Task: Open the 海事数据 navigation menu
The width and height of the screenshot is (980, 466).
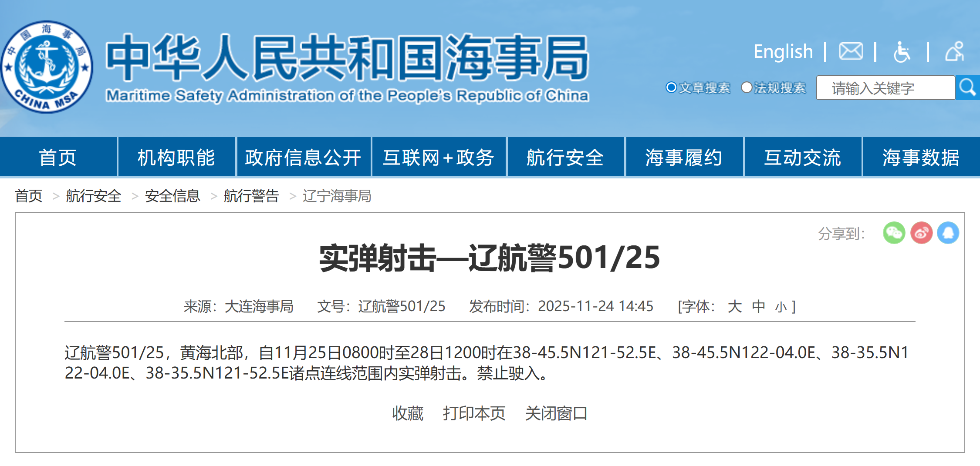Action: click(921, 158)
